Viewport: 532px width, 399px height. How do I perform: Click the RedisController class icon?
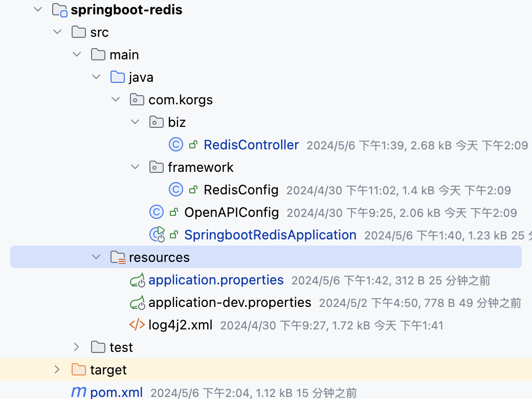[x=175, y=145]
